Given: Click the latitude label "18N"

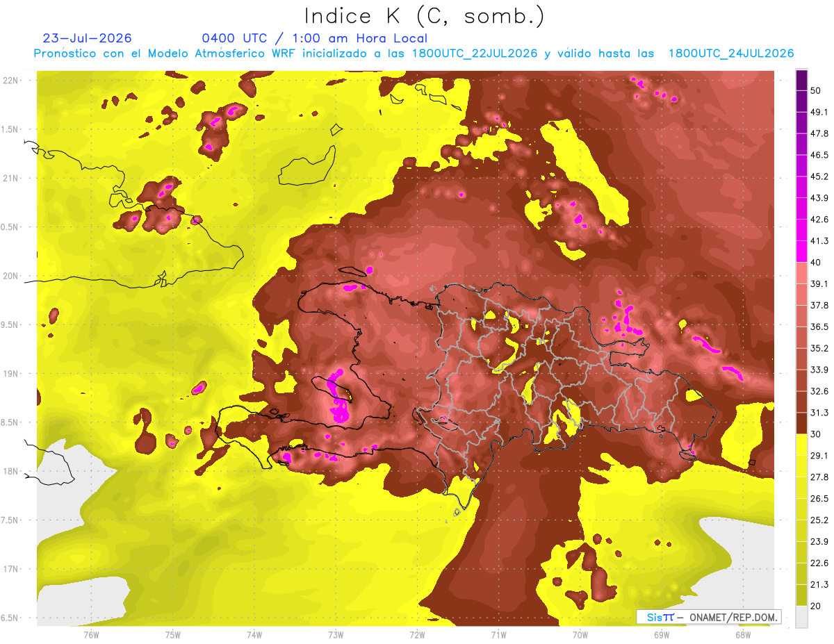Looking at the screenshot, I should pyautogui.click(x=10, y=472).
